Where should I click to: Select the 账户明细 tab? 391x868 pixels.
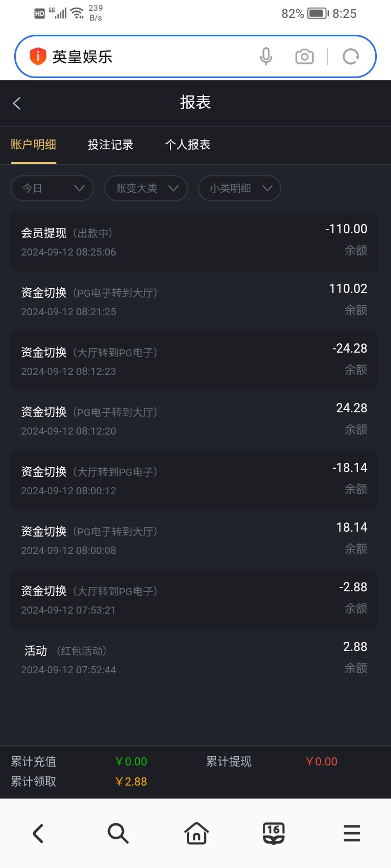point(34,145)
